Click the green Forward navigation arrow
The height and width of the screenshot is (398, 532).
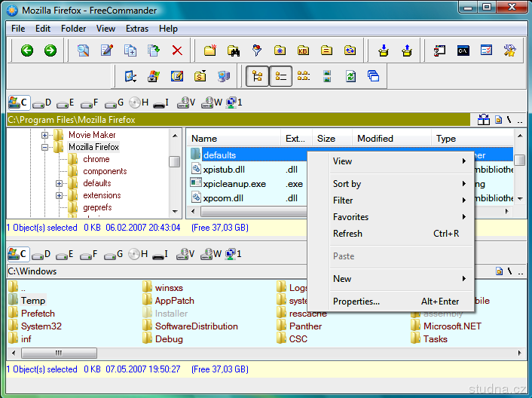point(50,51)
